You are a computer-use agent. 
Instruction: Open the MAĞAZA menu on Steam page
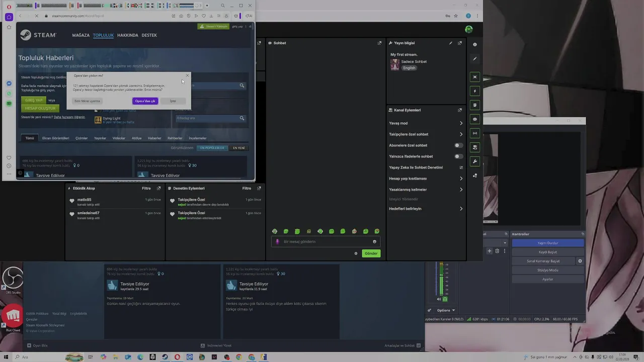80,35
